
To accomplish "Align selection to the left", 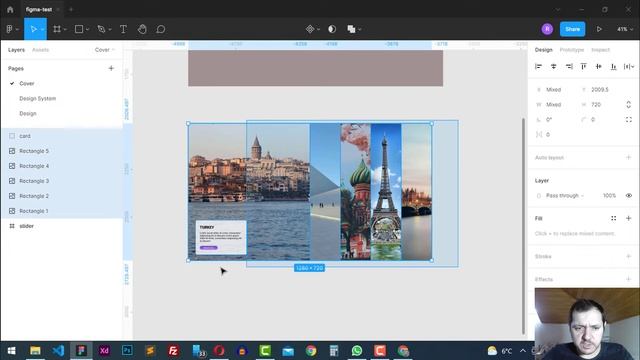I will pyautogui.click(x=538, y=67).
